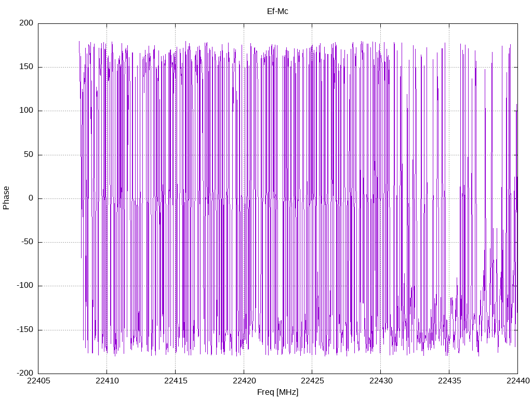Click the Phase y-axis label
The image size is (532, 399).
[6, 198]
